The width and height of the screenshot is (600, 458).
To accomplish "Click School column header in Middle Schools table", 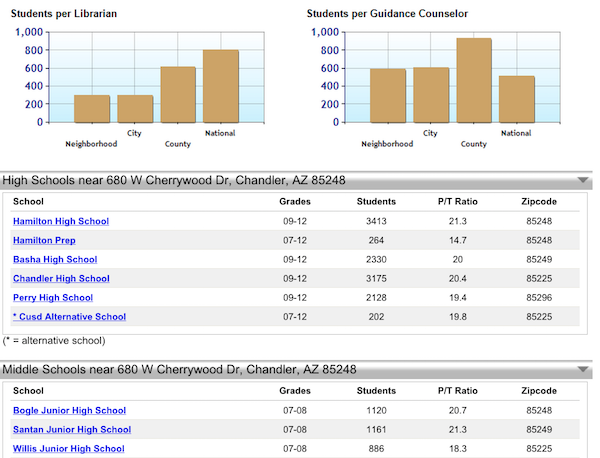I will click(28, 391).
